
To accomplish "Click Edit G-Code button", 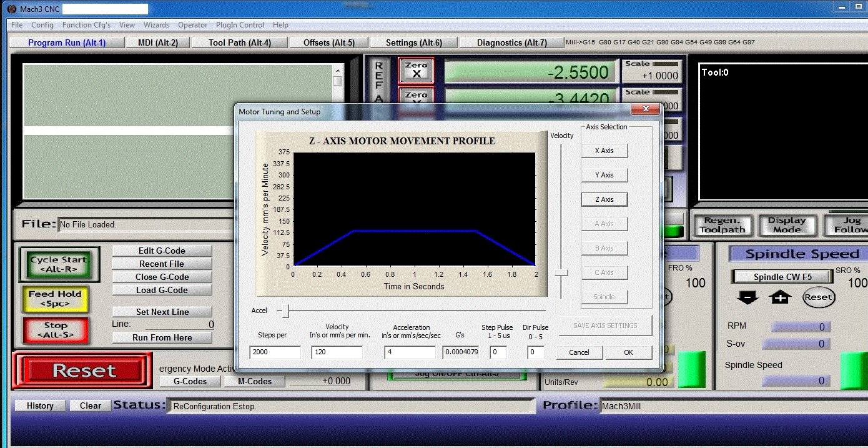I will pos(162,251).
